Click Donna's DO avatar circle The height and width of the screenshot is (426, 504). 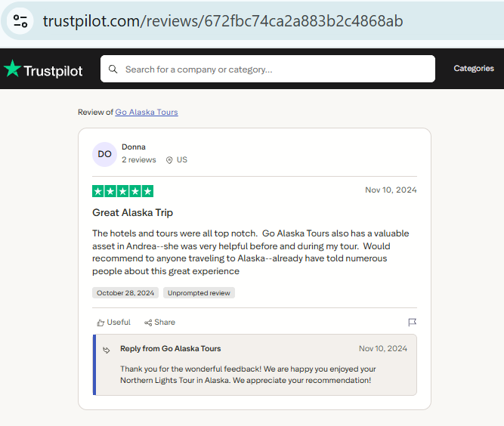click(104, 154)
